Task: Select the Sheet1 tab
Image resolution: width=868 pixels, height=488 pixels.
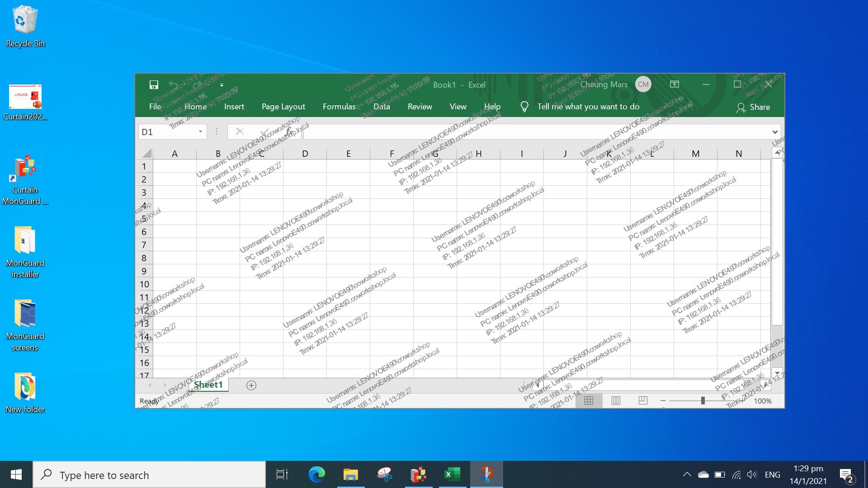Action: pyautogui.click(x=208, y=385)
